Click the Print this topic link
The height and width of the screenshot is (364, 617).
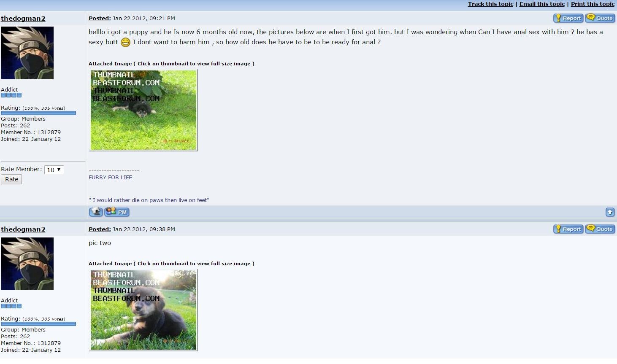tap(593, 4)
